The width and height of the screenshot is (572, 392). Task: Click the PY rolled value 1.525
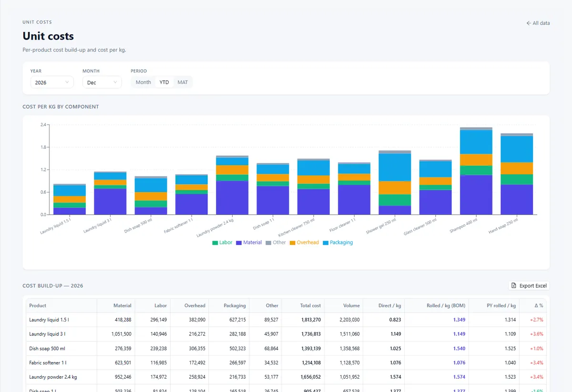pyautogui.click(x=510, y=348)
